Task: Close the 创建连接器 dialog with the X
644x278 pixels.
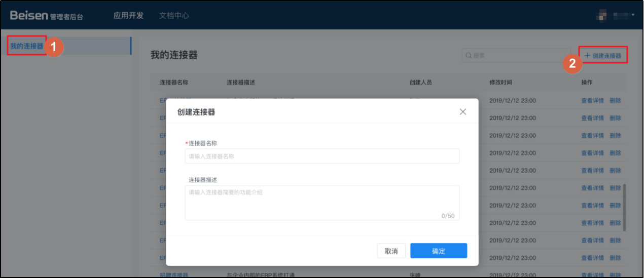Action: 462,112
